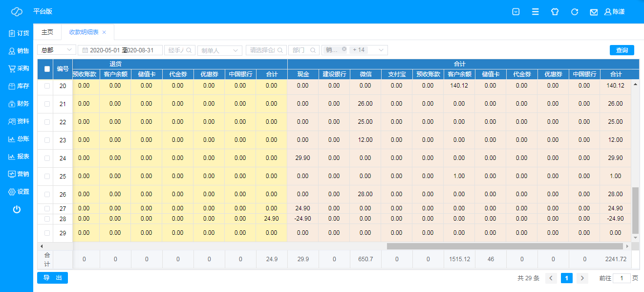
Task: Expand the 总部 dropdown
Action: click(x=56, y=50)
